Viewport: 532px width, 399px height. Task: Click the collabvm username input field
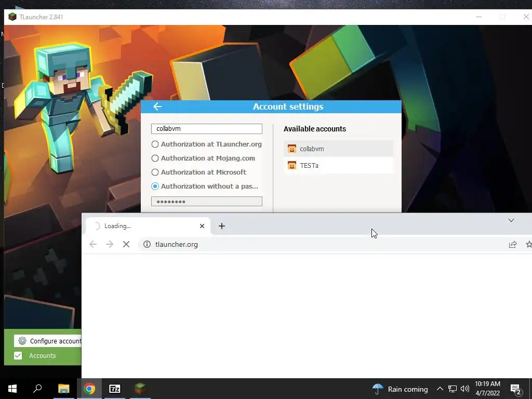(207, 129)
